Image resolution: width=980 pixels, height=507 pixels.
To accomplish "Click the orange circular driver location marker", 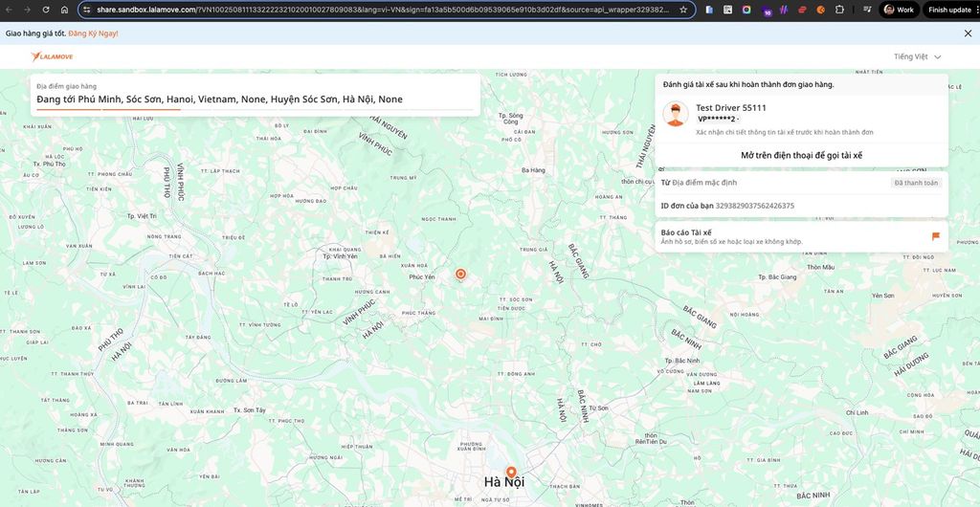I will [460, 275].
